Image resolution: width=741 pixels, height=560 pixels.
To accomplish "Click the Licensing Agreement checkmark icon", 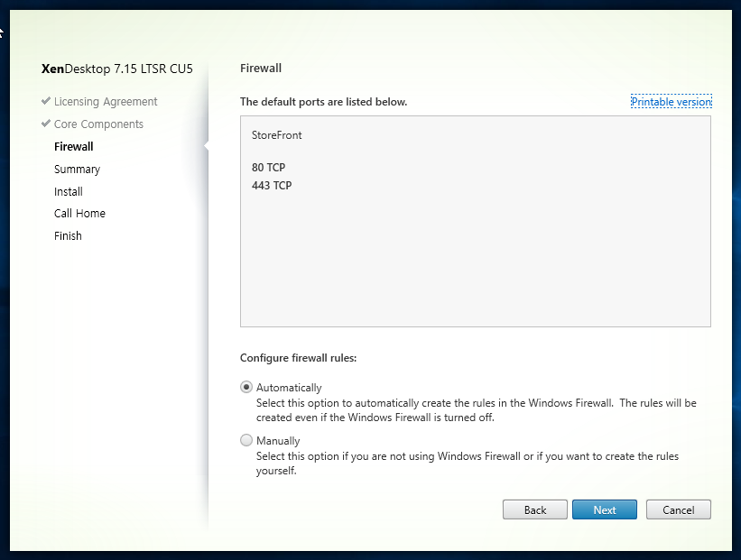I will coord(46,101).
